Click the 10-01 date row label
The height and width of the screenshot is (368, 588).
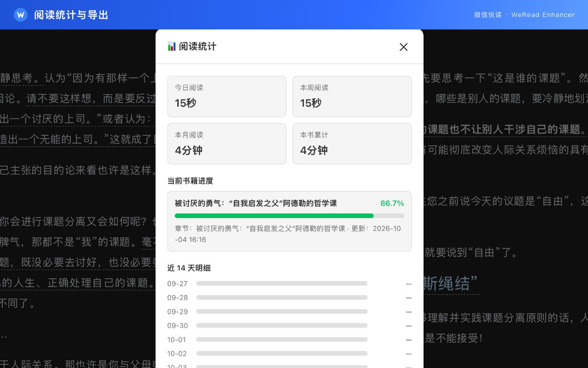[176, 339]
